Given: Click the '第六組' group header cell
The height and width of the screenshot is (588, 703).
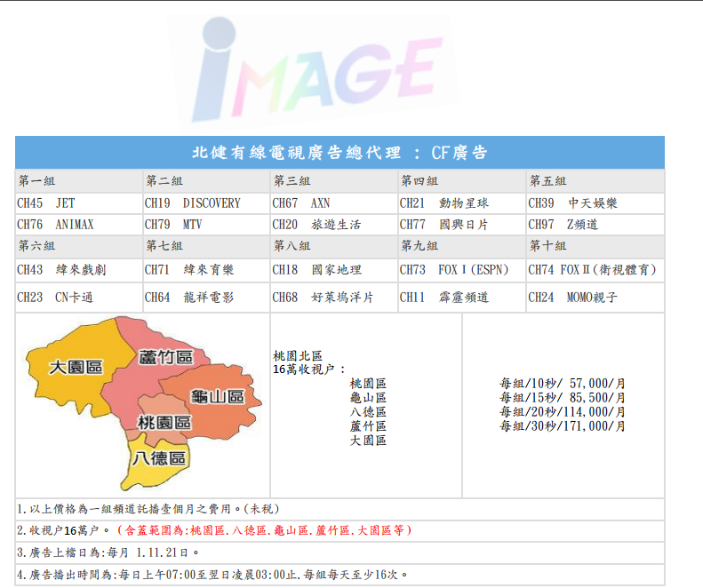Looking at the screenshot, I should (79, 246).
